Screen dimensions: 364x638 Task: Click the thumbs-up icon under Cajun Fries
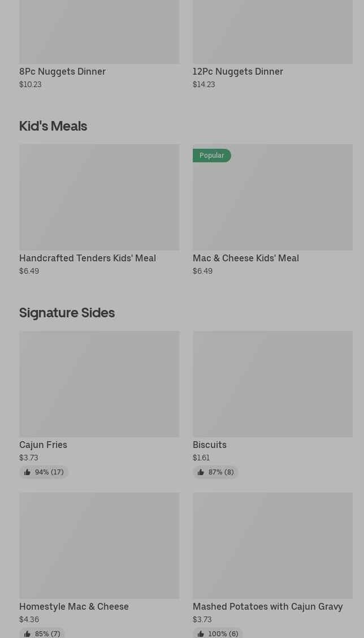click(x=27, y=472)
